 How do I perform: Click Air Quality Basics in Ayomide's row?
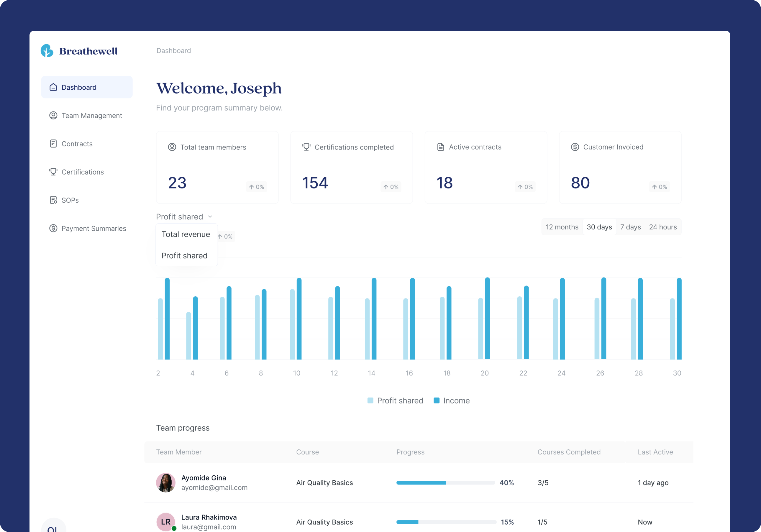click(x=324, y=483)
